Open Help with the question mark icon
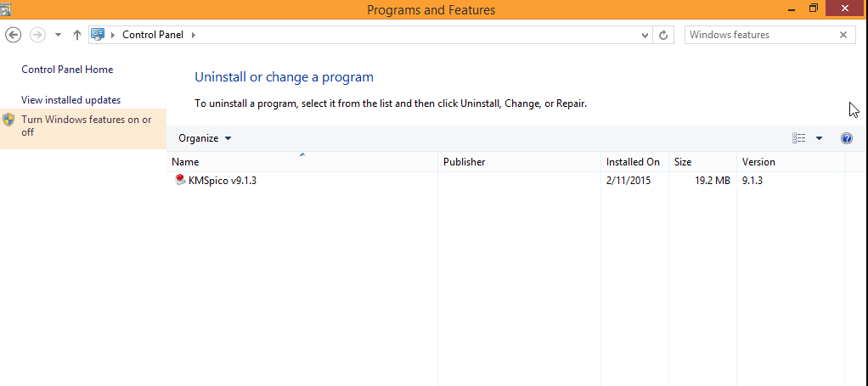The height and width of the screenshot is (386, 868). tap(847, 138)
